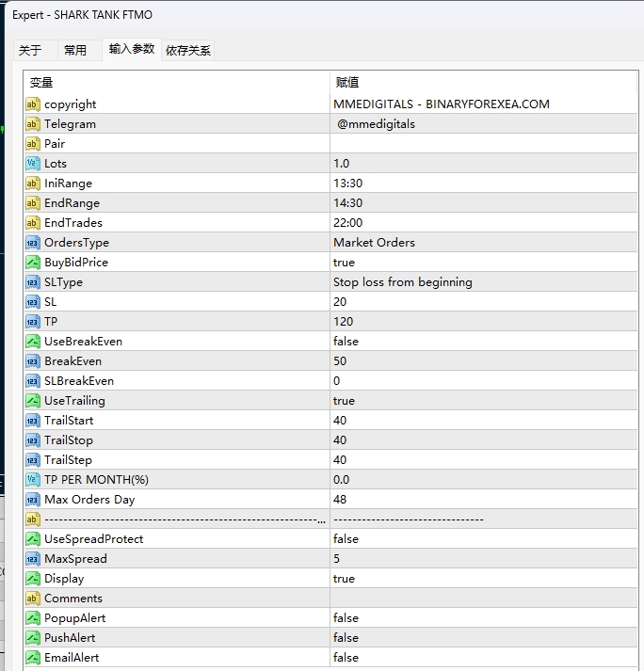
Task: Click the integer icon beside TrailStep
Action: [x=33, y=459]
